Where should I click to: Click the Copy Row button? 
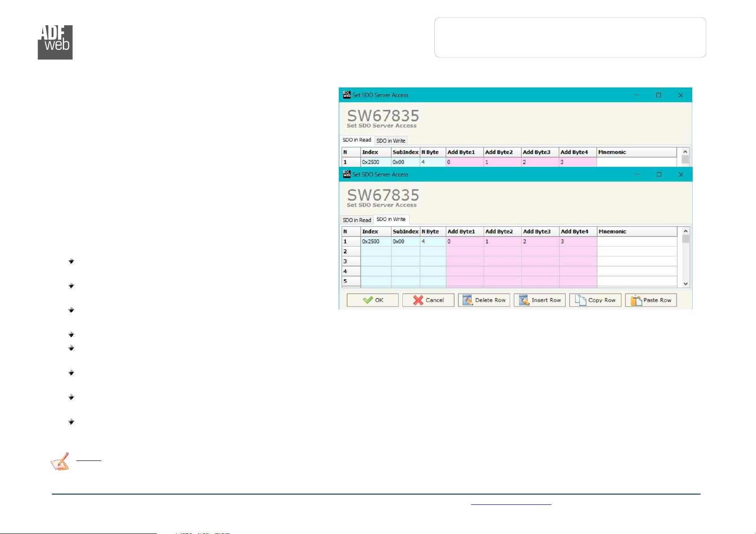click(595, 300)
